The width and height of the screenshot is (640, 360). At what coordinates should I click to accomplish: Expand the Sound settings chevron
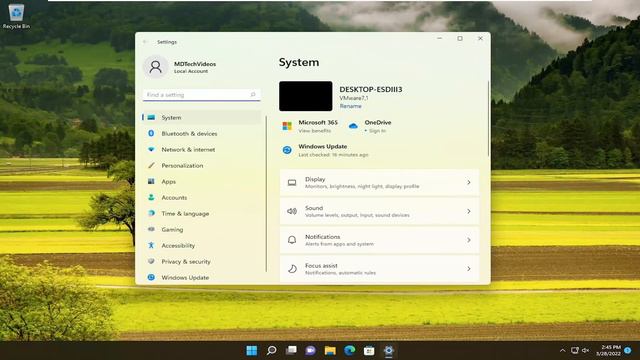click(x=469, y=211)
